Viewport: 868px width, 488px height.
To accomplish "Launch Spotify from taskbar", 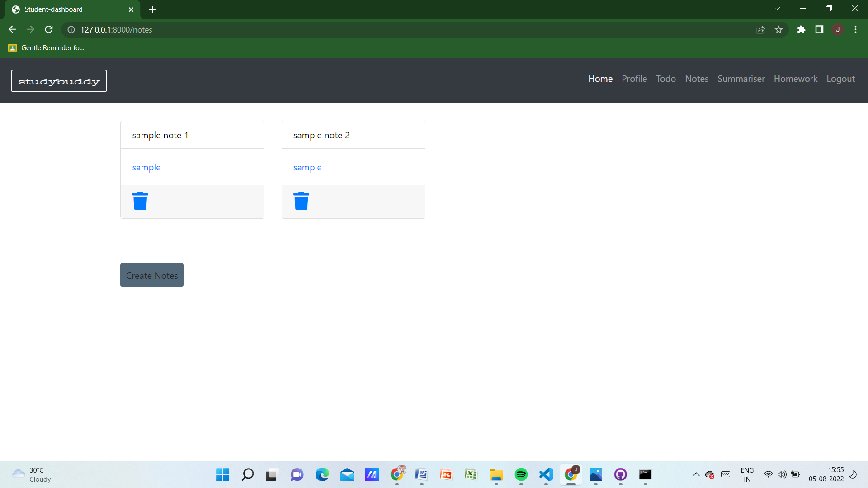I will (521, 474).
